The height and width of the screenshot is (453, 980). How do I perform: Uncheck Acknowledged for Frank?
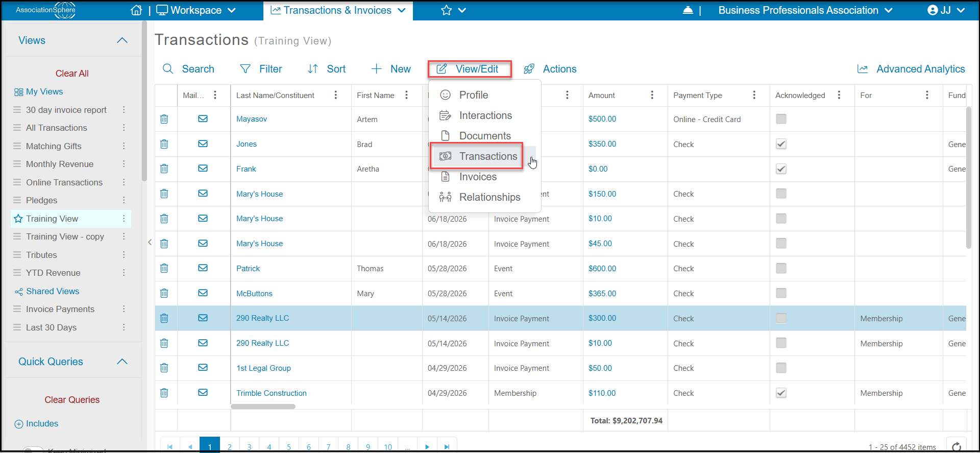click(x=781, y=169)
